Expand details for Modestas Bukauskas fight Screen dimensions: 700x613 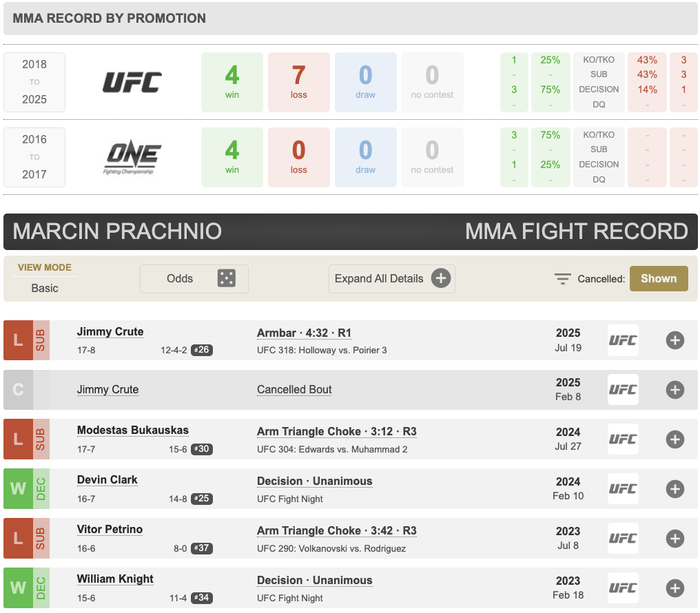675,439
